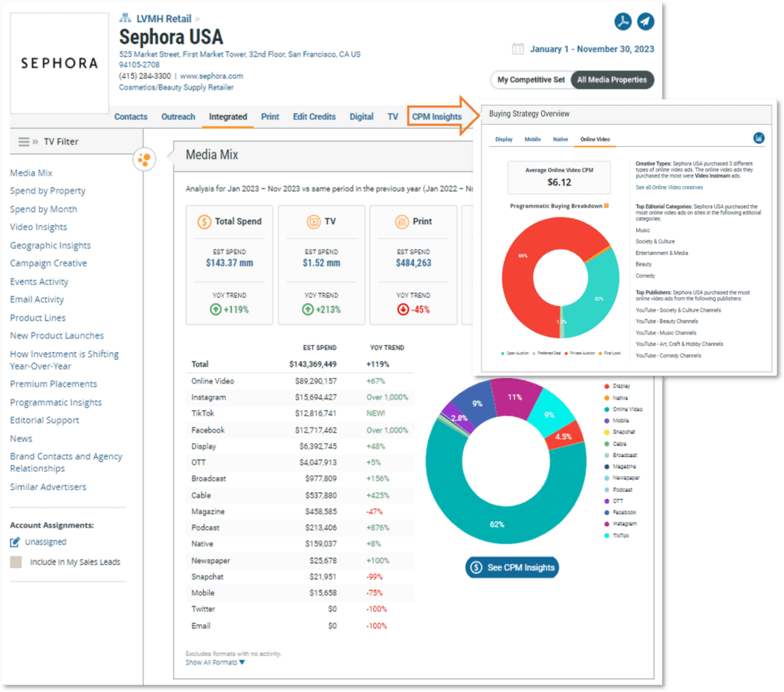The width and height of the screenshot is (784, 692).
Task: Click the Print red down-arrow trend icon
Action: point(403,309)
